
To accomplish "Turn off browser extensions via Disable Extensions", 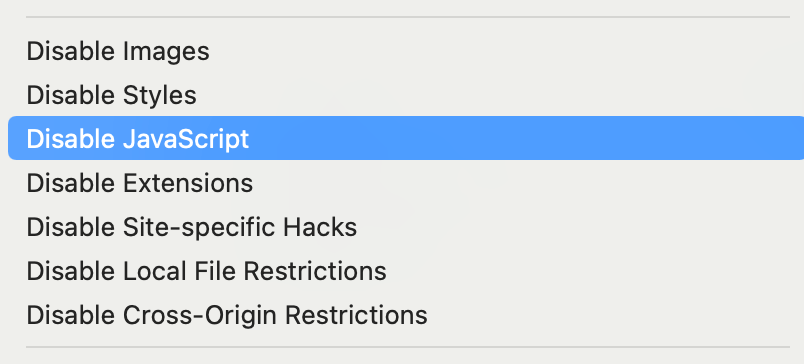I will coord(406,183).
